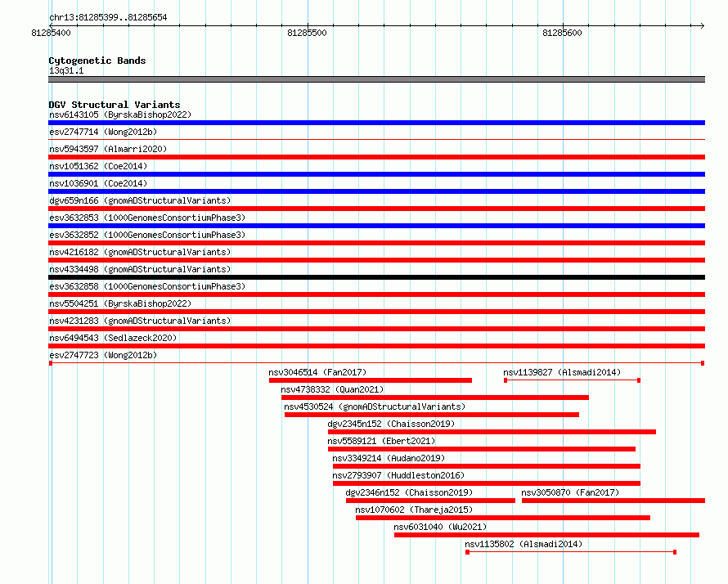Open dgv659n166 (gnomADStructuralVariants) entry
Screen dimensions: 728x584
(140, 200)
